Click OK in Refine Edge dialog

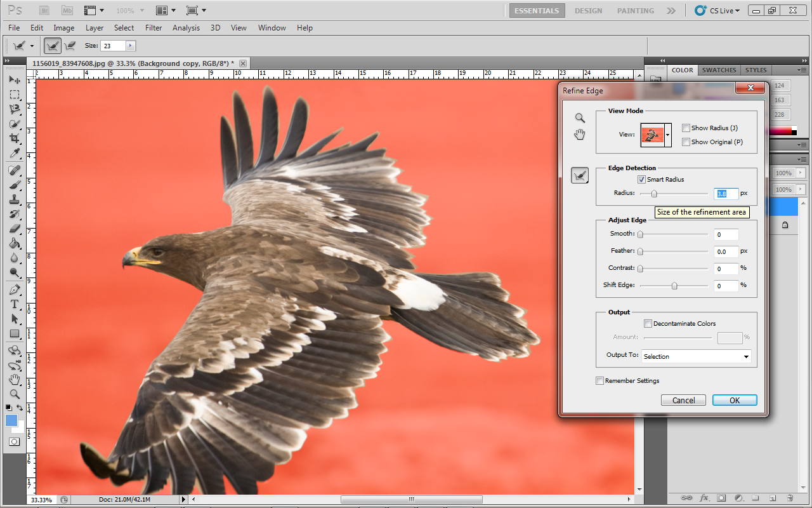[x=734, y=400]
